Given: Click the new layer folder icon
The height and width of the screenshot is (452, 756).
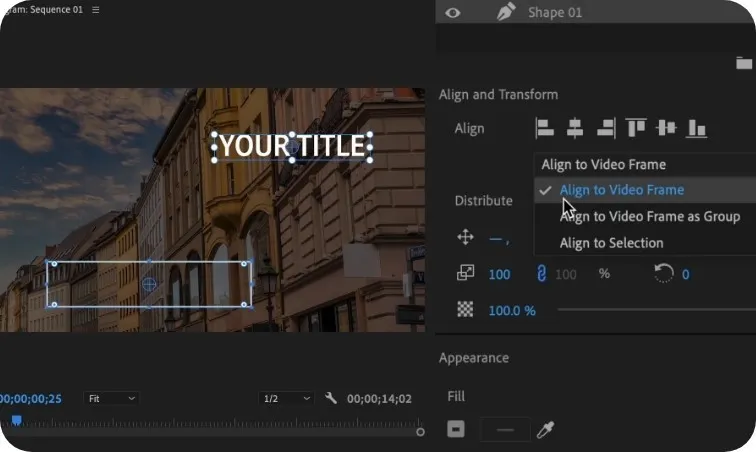Looking at the screenshot, I should tap(743, 63).
